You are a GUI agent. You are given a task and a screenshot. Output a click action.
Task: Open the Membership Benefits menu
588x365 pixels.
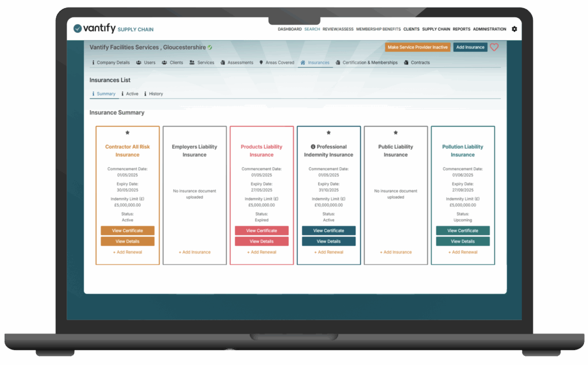click(x=378, y=29)
